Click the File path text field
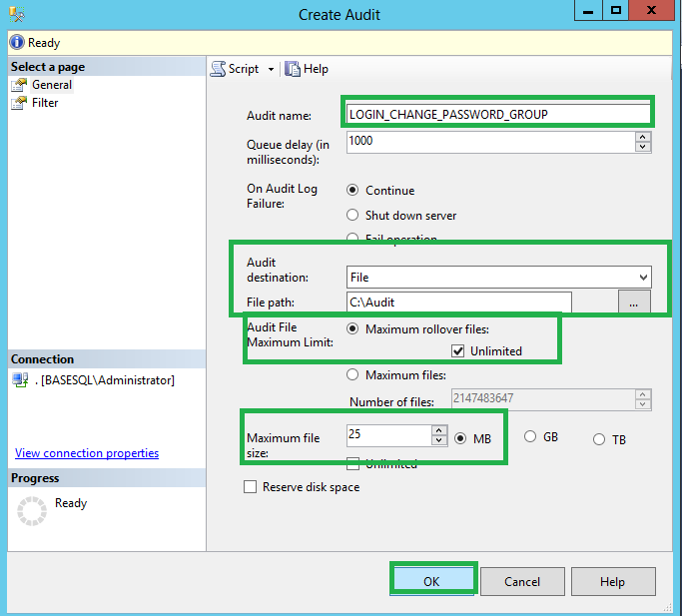The image size is (682, 616). point(459,302)
